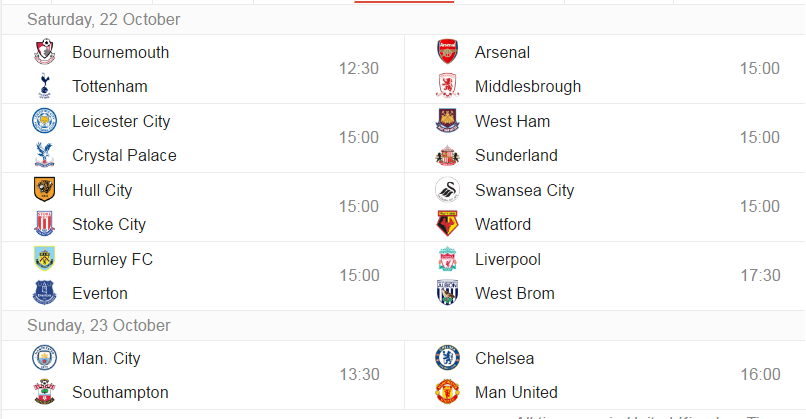Viewport: 806px width, 419px height.
Task: Click the Tottenham cockerel crest
Action: click(45, 86)
